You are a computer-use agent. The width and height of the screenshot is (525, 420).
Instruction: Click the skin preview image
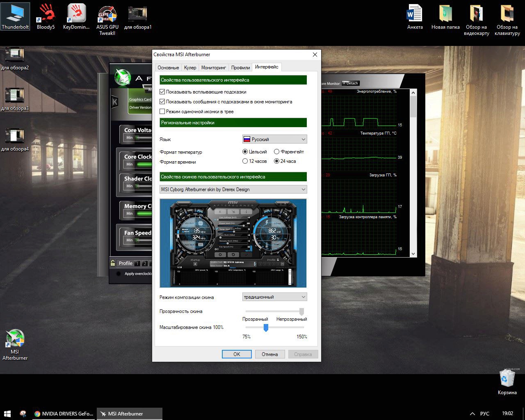[x=233, y=243]
